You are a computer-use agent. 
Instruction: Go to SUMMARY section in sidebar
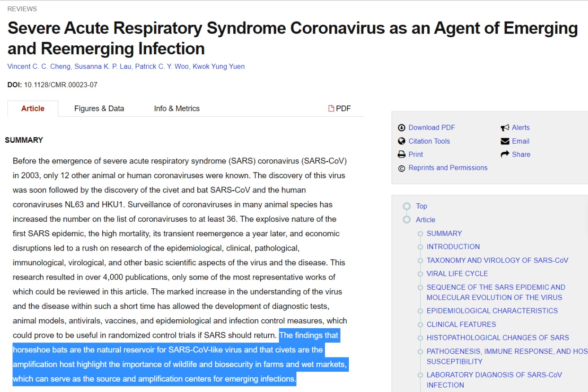coord(444,233)
